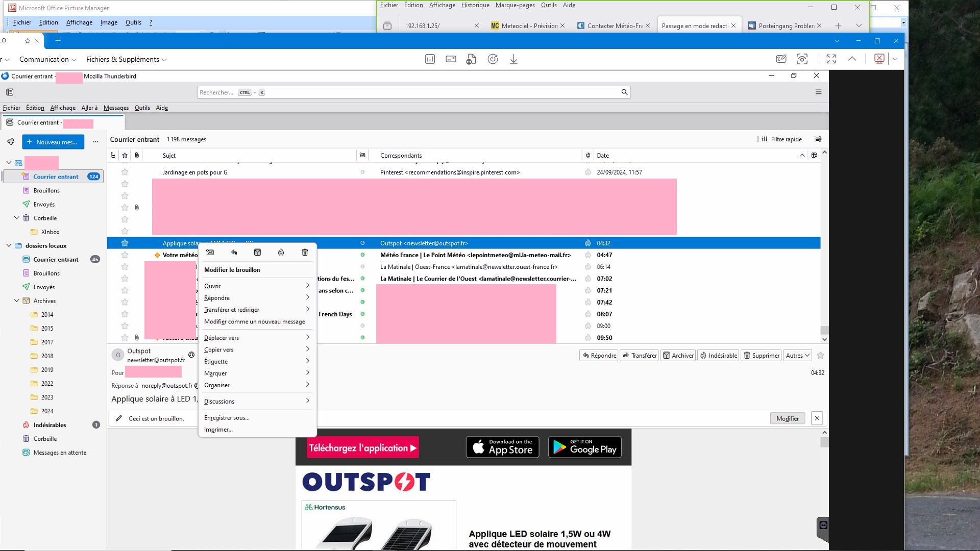The width and height of the screenshot is (980, 551).
Task: Open the Étiquette submenu
Action: click(x=257, y=361)
